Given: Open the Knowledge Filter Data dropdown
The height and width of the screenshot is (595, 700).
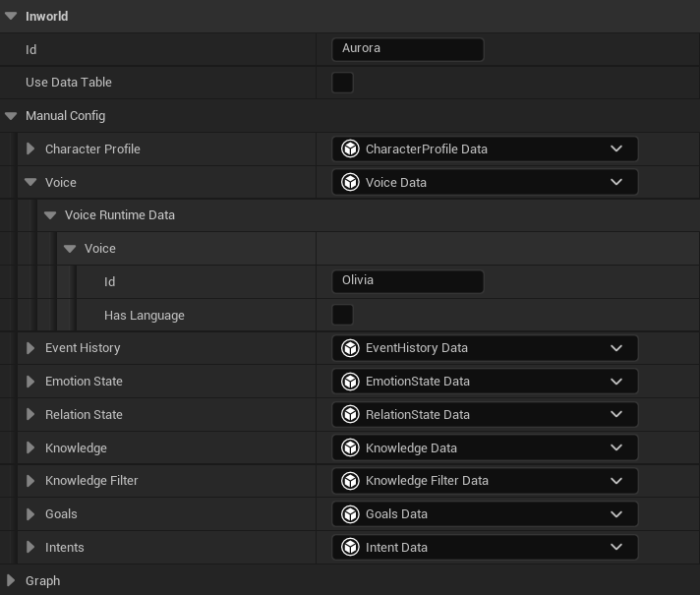Looking at the screenshot, I should click(x=616, y=481).
